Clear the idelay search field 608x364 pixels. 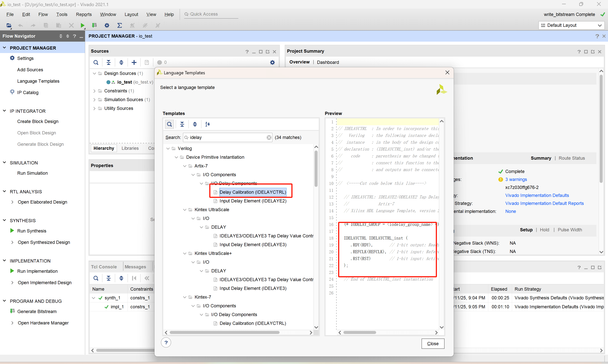pos(269,137)
